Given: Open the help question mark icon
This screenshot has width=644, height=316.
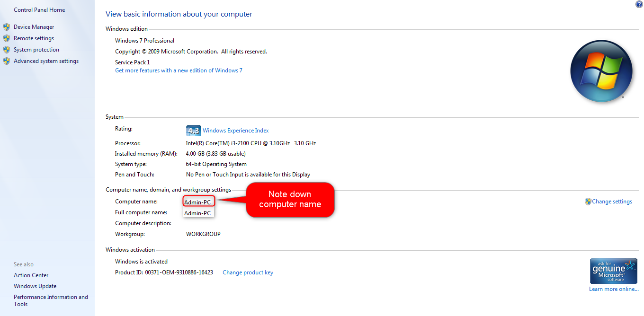Looking at the screenshot, I should [x=639, y=4].
